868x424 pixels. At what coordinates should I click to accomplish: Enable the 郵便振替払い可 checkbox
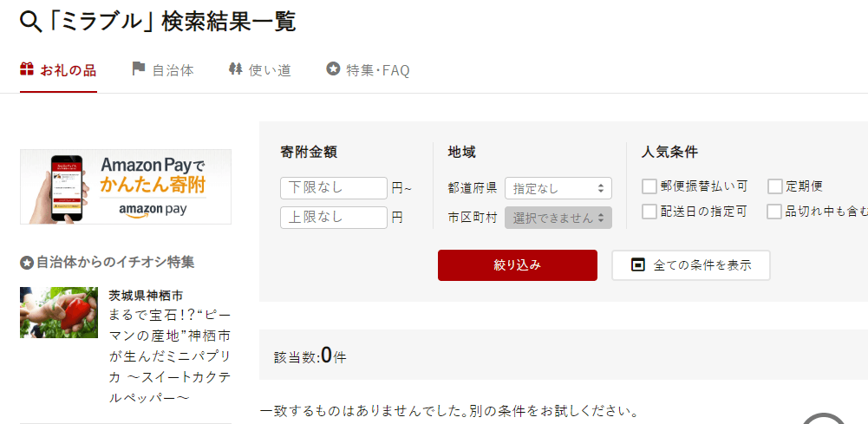pos(649,186)
